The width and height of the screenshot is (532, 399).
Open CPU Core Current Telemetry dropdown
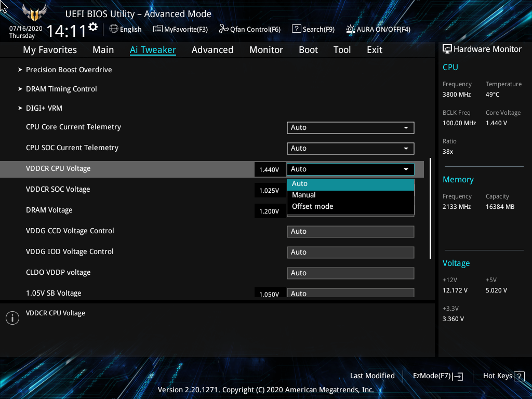pos(351,128)
